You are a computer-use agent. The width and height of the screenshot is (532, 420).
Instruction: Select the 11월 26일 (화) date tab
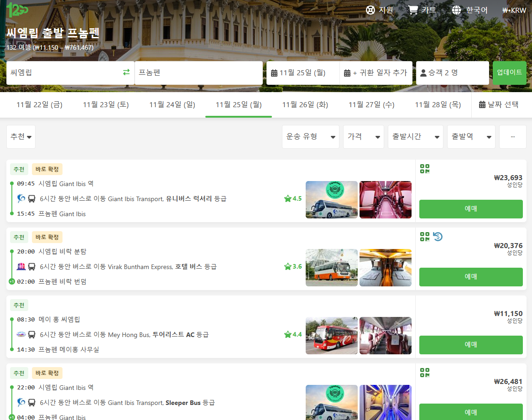pos(305,105)
